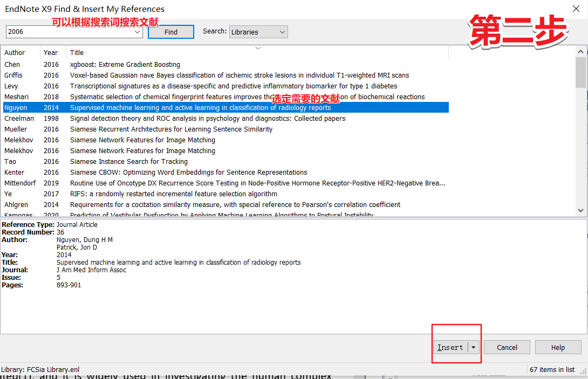Viewport: 588px width, 379px height.
Task: Select the Mittendorf 2019 Oncotype DX reference
Action: pyautogui.click(x=225, y=183)
